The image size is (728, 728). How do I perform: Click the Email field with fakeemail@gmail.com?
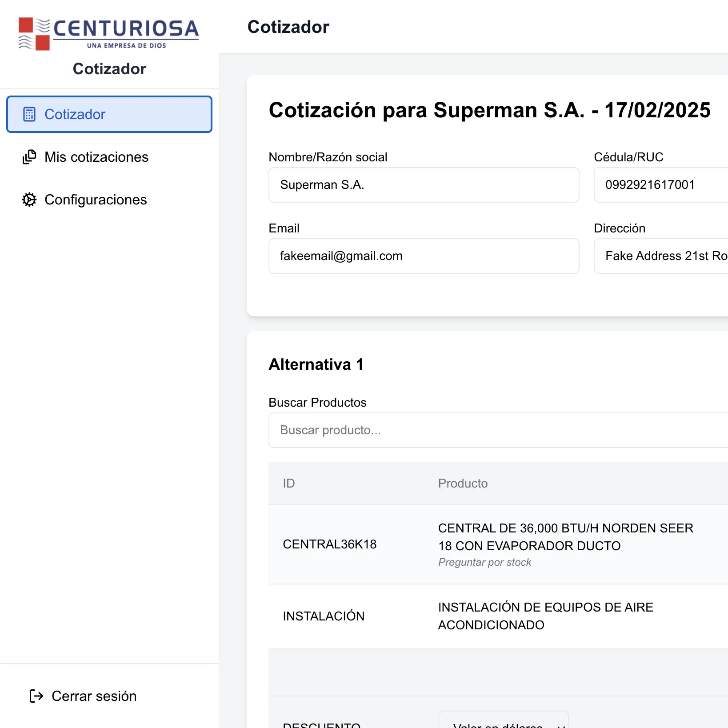pyautogui.click(x=424, y=256)
